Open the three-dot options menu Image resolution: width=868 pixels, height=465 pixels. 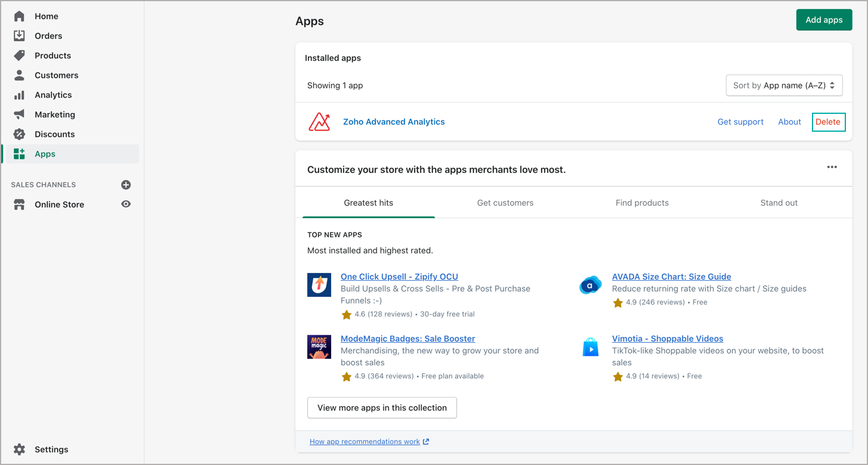[x=832, y=168]
